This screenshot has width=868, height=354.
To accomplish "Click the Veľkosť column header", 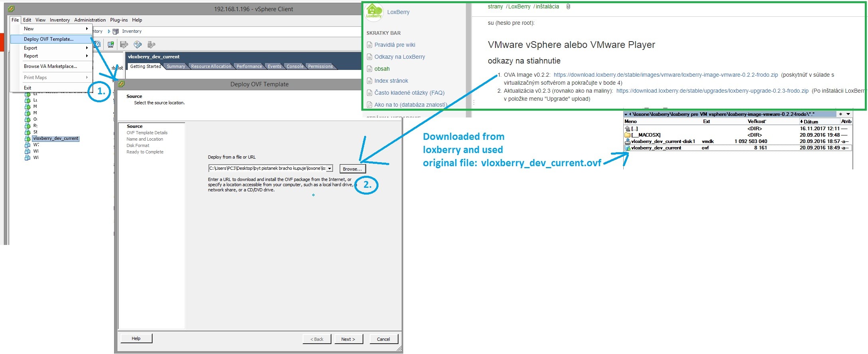I will (x=757, y=121).
